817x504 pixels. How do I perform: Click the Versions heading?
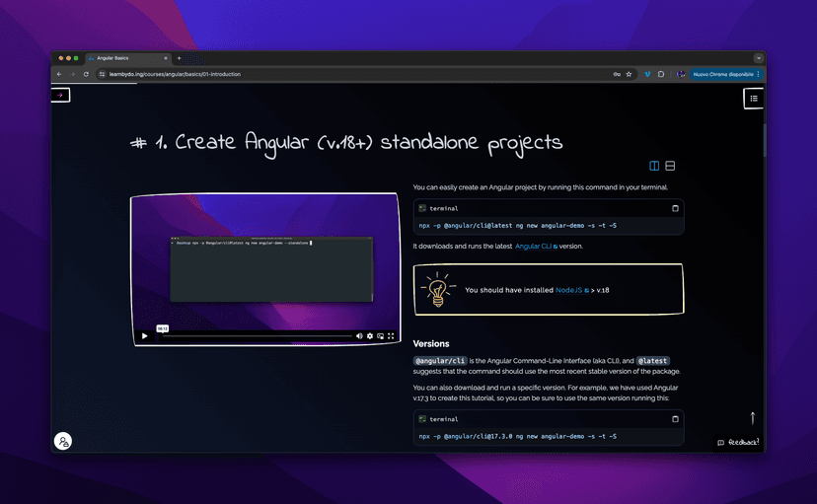(x=431, y=343)
